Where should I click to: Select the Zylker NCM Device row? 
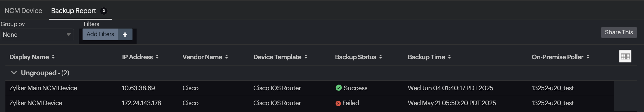[36, 103]
